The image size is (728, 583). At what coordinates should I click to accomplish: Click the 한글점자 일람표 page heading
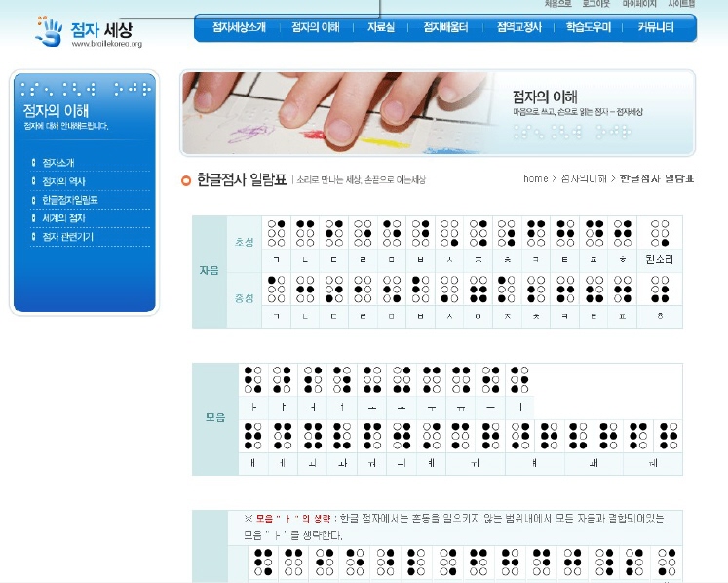coord(242,179)
